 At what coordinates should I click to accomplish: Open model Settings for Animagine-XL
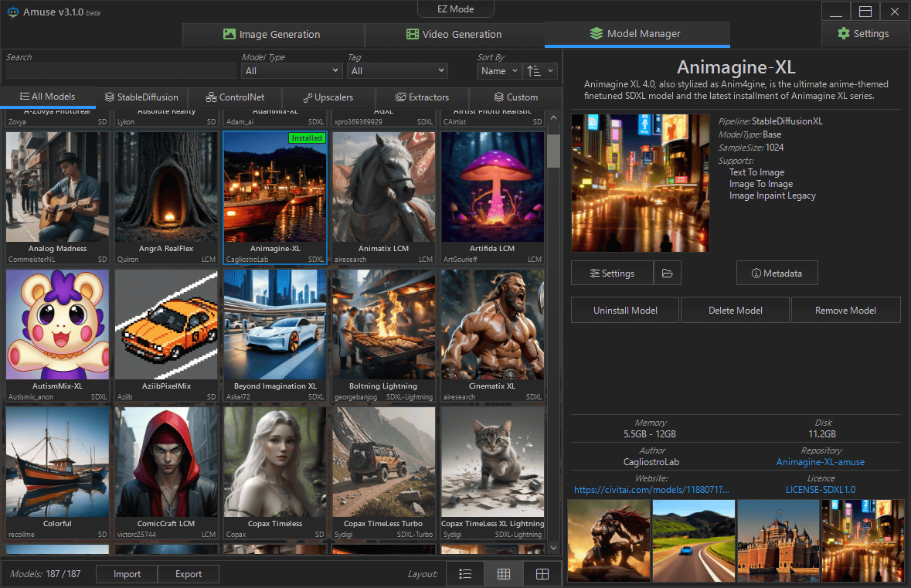pos(613,273)
